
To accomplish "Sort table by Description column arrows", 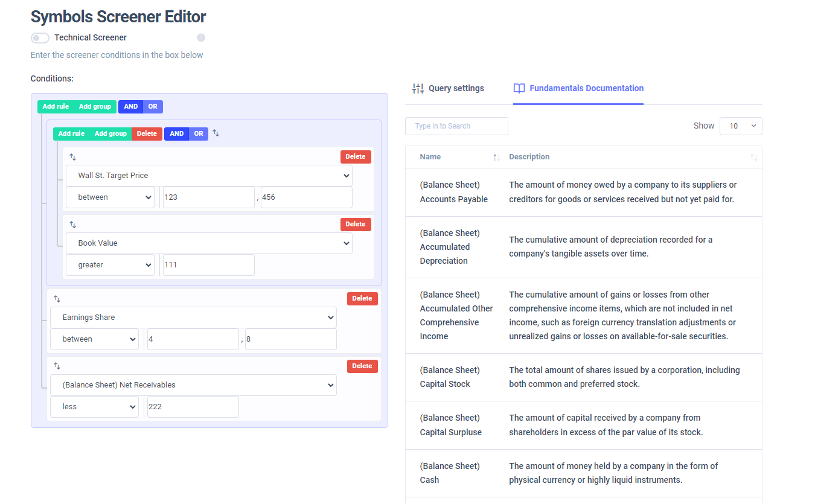I will click(x=753, y=157).
